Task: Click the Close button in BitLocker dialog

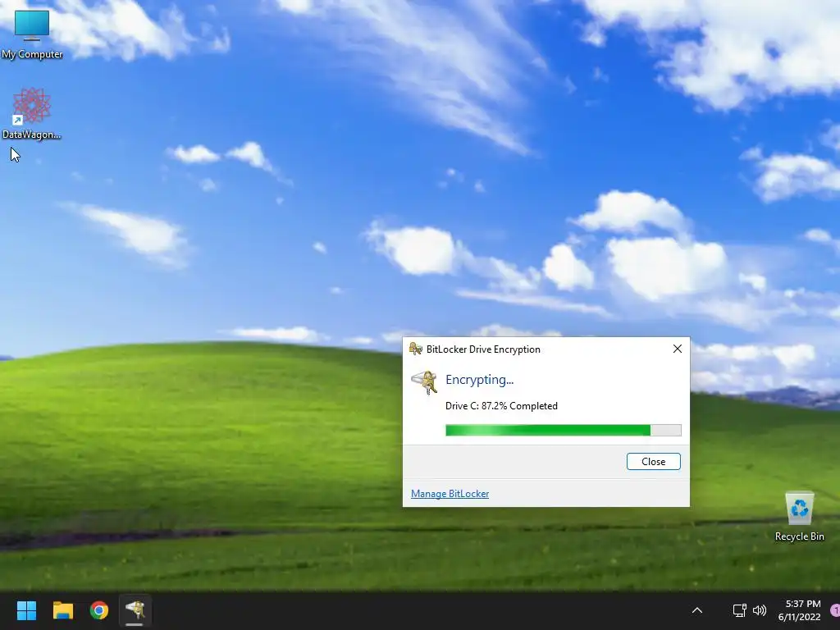Action: pos(653,462)
